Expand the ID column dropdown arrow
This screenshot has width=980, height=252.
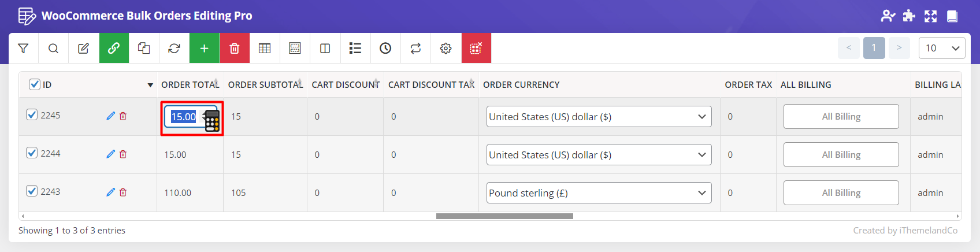[x=150, y=86]
